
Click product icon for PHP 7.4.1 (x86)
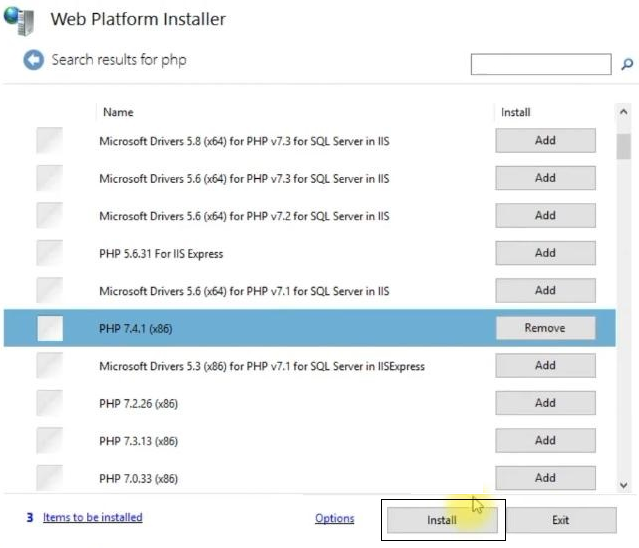(50, 328)
